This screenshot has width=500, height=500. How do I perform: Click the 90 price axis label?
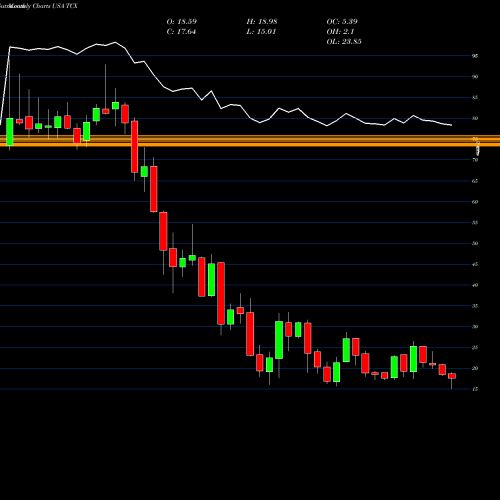tap(475, 77)
